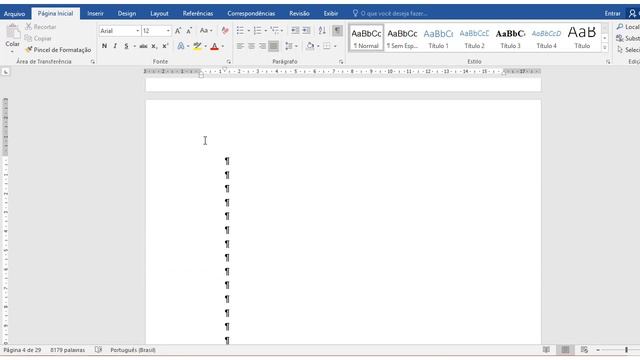This screenshot has height=360, width=640.
Task: Toggle underline (S) formatting
Action: [126, 46]
